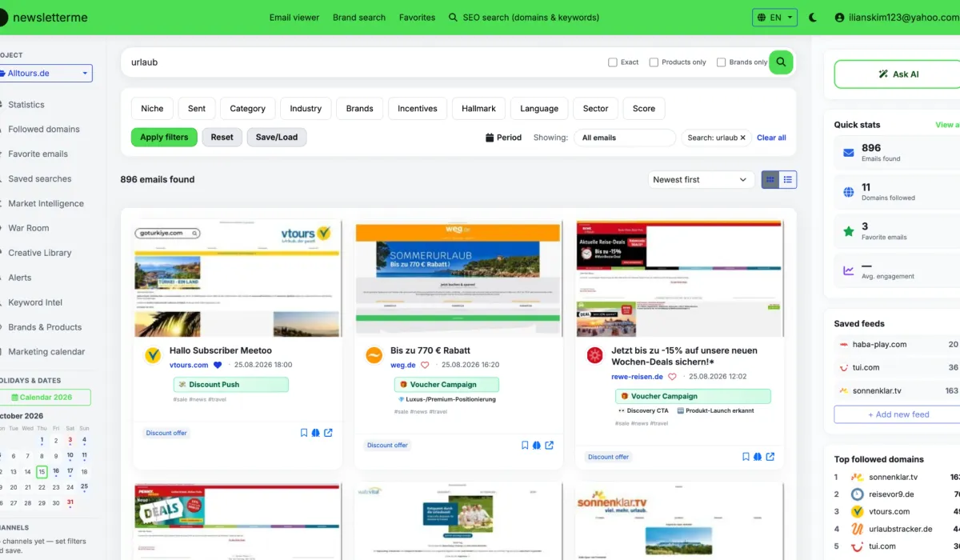Viewport: 960px width, 560px height.
Task: Expand the Category filter
Action: [247, 109]
